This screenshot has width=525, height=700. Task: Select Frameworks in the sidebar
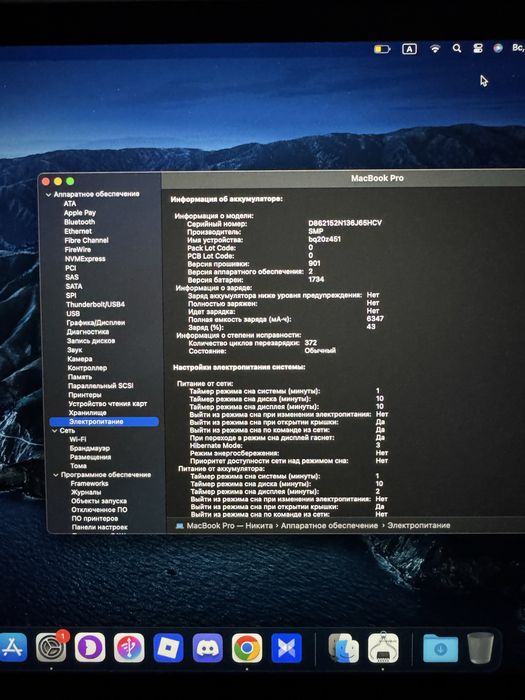pyautogui.click(x=89, y=483)
